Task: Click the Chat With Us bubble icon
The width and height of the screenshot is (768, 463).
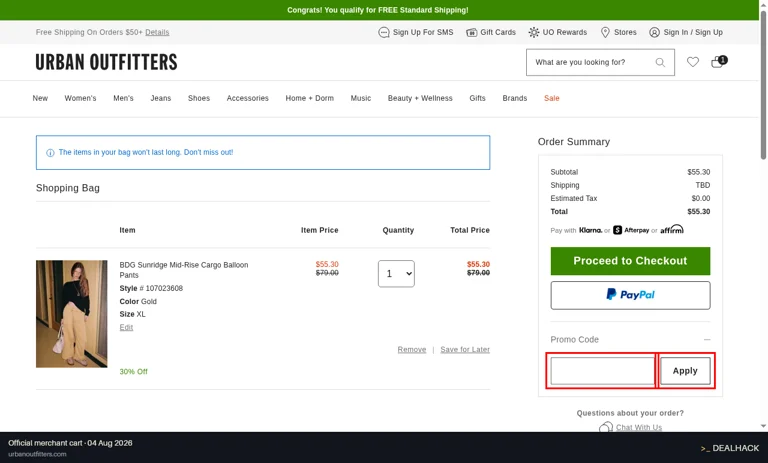Action: [606, 427]
